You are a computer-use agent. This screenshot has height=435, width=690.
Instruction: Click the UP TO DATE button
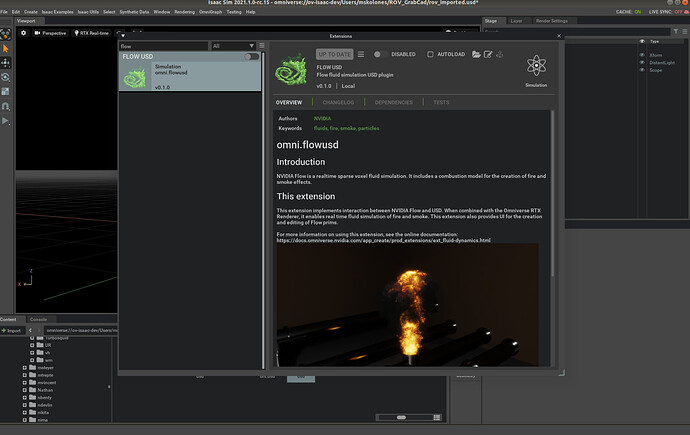334,54
